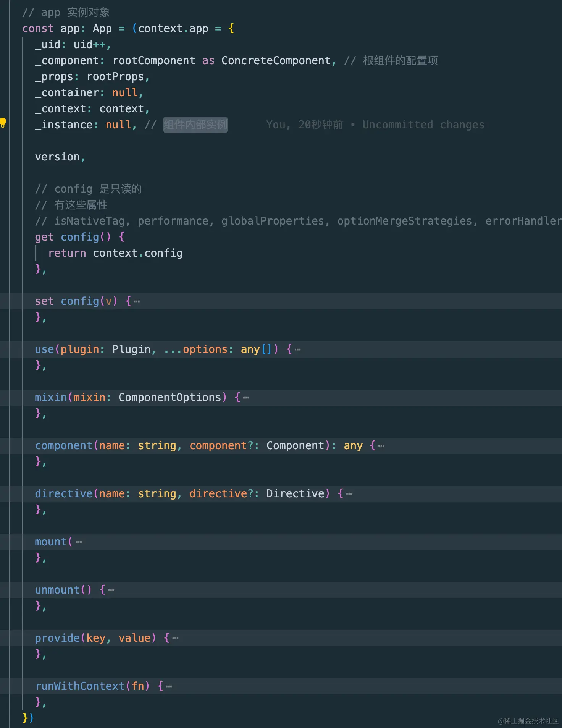Image resolution: width=562 pixels, height=728 pixels.
Task: Click 'optionMergeStrategies' in the comment
Action: coord(404,221)
